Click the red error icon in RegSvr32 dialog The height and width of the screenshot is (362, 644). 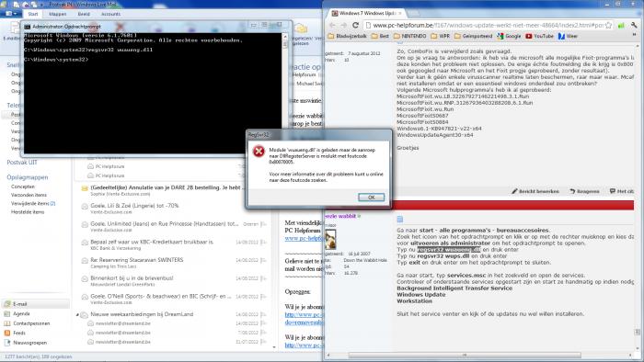[x=259, y=152]
